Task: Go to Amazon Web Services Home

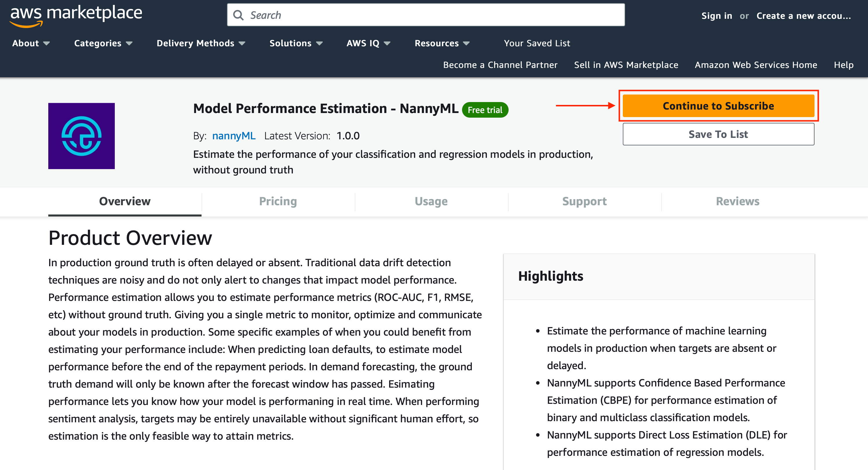Action: pyautogui.click(x=756, y=65)
